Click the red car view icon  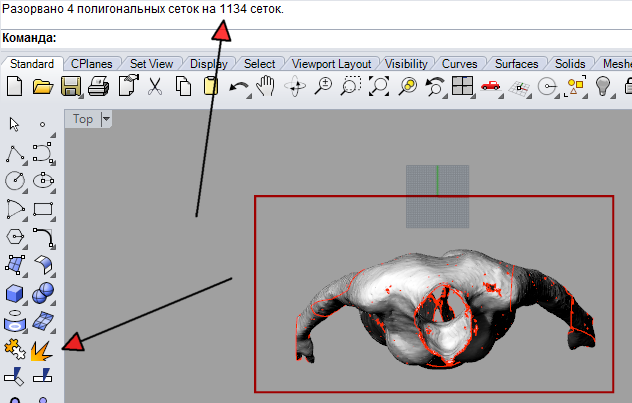coord(491,86)
